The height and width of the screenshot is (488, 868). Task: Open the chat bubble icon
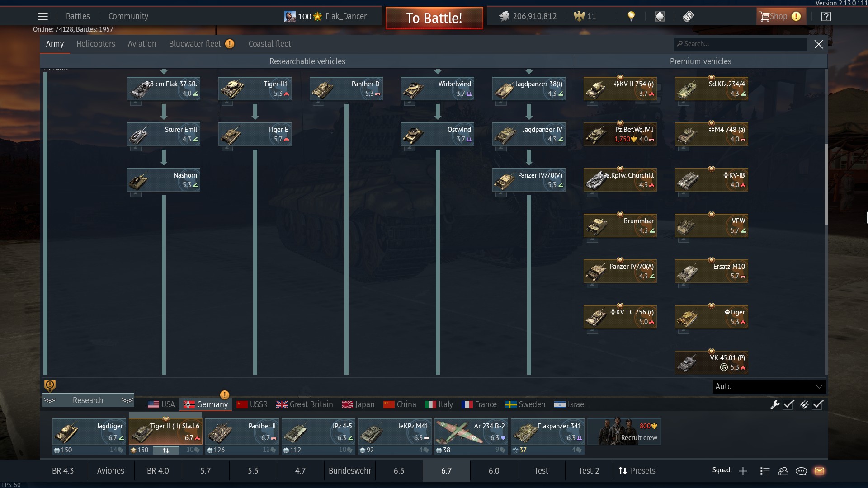[801, 471]
